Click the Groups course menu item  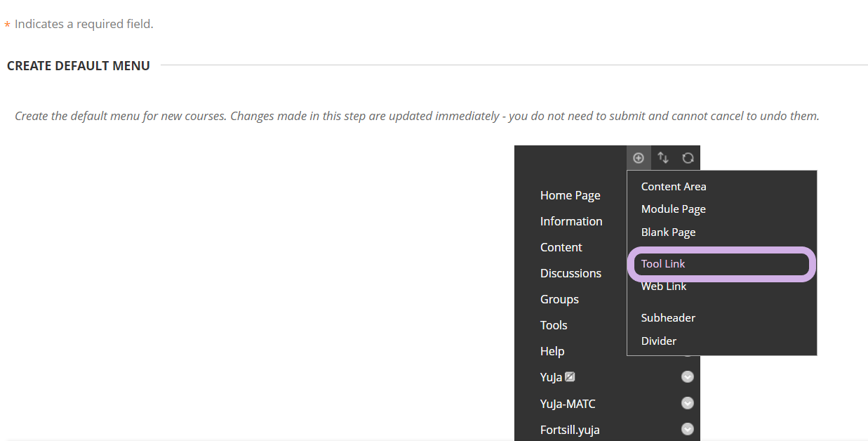tap(559, 299)
